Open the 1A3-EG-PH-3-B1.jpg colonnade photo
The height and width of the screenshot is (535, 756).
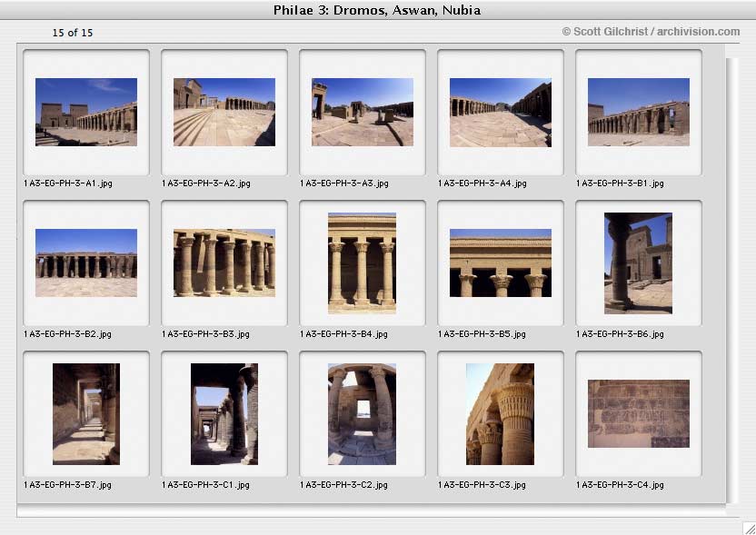[x=639, y=112]
